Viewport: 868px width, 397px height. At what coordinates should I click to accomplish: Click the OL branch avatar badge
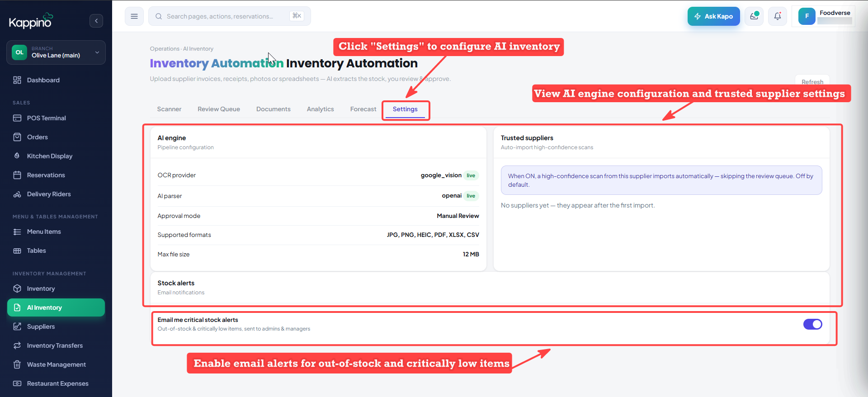coord(19,52)
